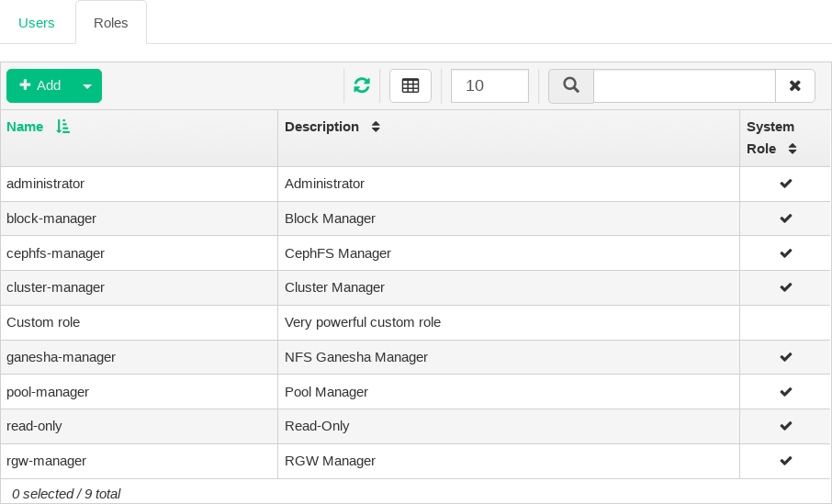
Task: Sort by Name column sort icon
Action: point(62,127)
